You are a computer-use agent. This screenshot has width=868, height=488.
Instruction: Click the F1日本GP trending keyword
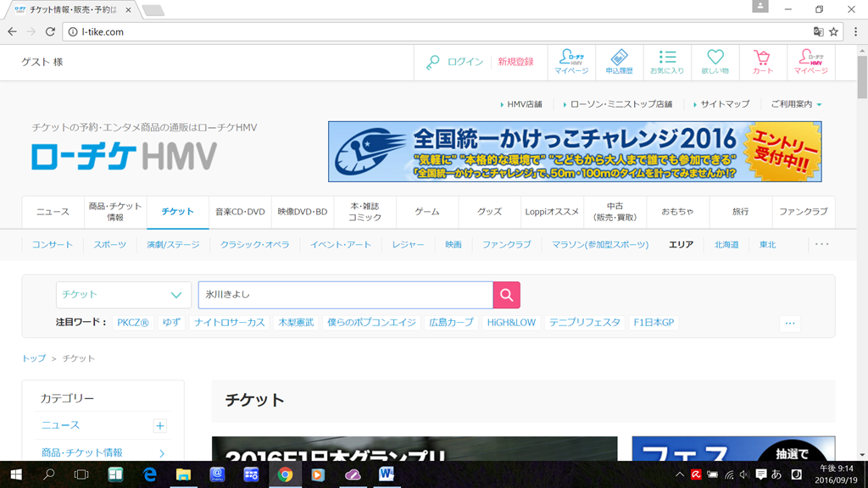click(654, 323)
